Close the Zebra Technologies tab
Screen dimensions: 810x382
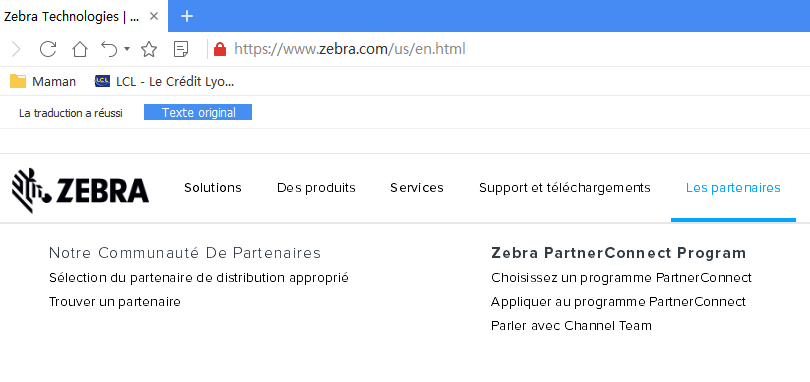[x=153, y=16]
